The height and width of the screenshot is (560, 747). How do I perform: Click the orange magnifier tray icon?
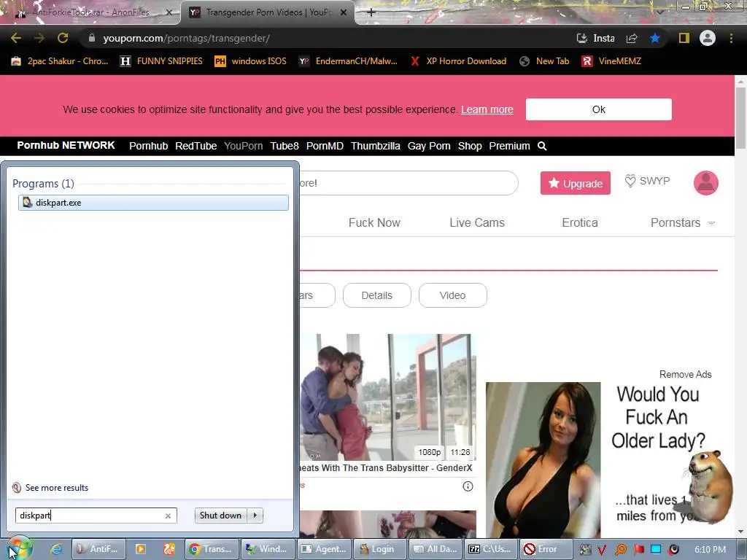click(x=621, y=550)
